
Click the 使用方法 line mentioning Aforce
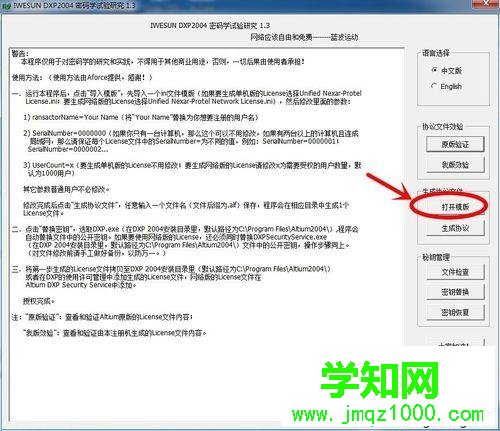tap(82, 77)
